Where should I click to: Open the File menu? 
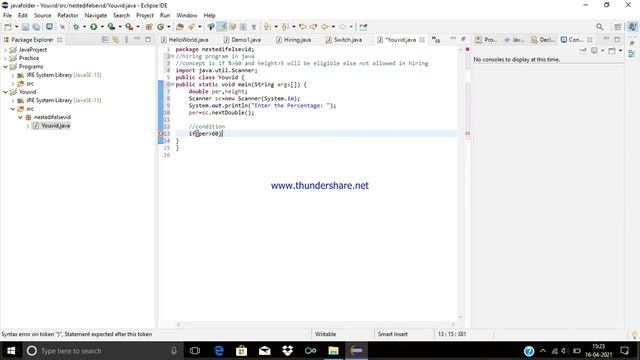(7, 16)
